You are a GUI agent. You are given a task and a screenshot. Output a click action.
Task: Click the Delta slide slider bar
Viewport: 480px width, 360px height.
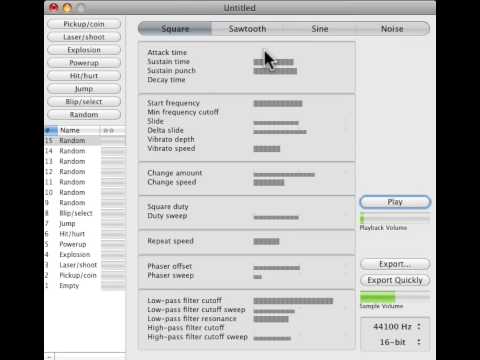(x=280, y=132)
